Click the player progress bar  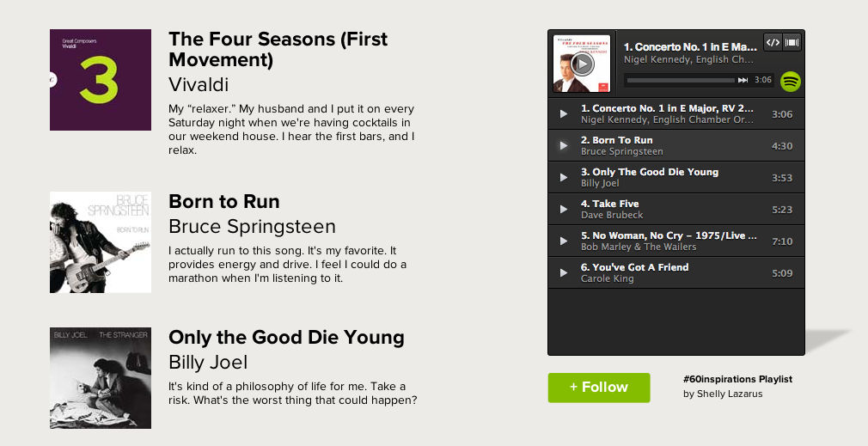(680, 80)
